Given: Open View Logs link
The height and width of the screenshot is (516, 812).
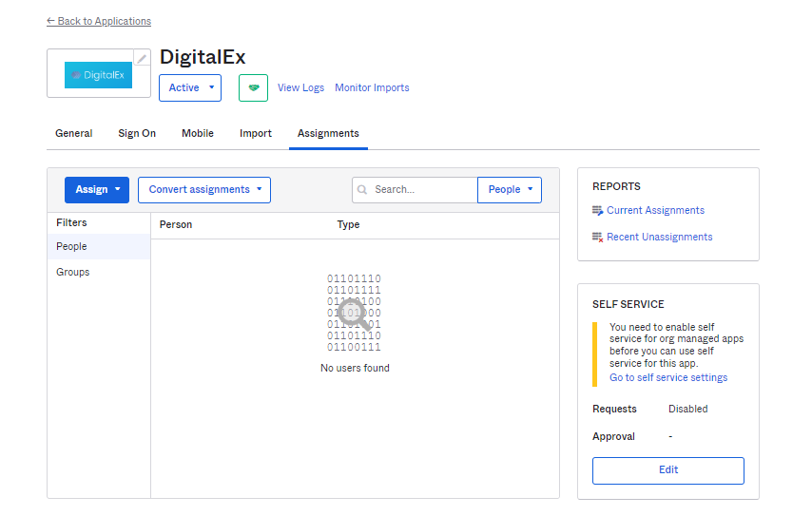Looking at the screenshot, I should 300,88.
